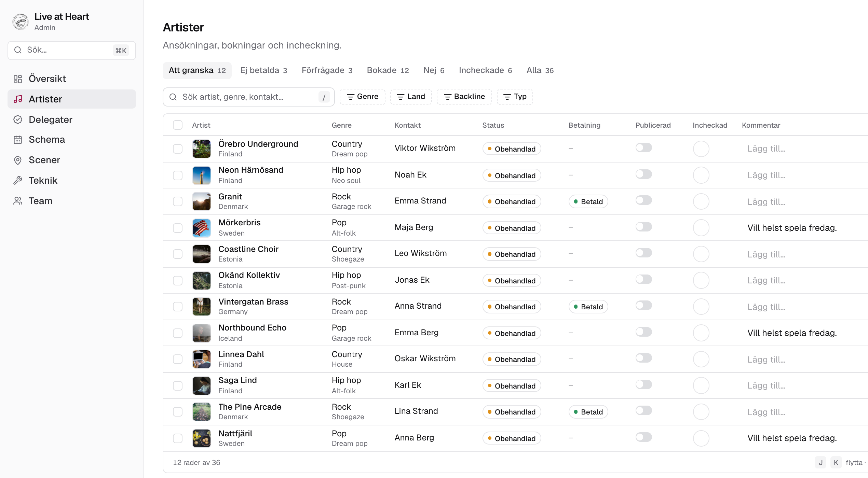This screenshot has width=868, height=478.
Task: Switch to Incheckade tab
Action: (x=485, y=71)
